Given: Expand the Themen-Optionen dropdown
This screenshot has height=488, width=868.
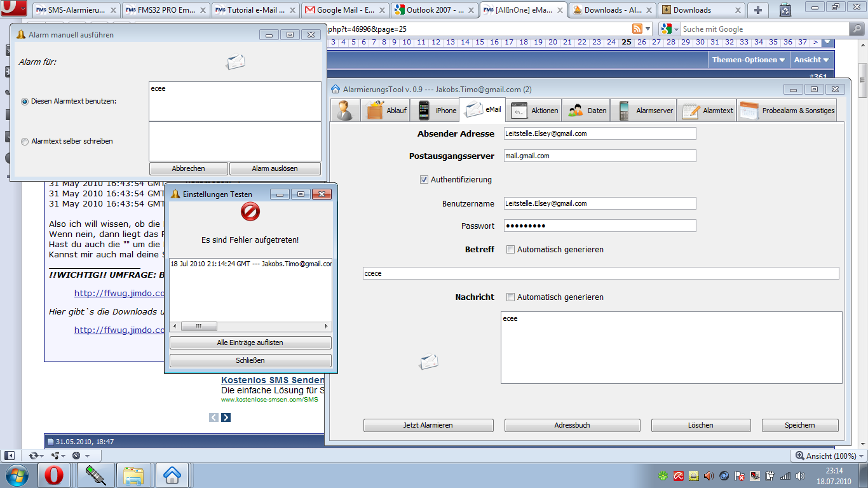Looking at the screenshot, I should pos(749,60).
